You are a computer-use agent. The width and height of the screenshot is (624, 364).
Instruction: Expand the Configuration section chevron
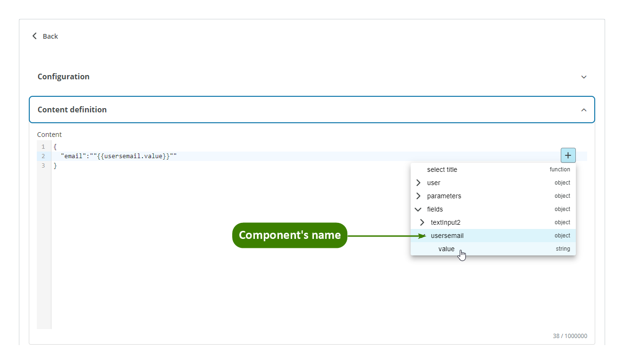tap(584, 77)
